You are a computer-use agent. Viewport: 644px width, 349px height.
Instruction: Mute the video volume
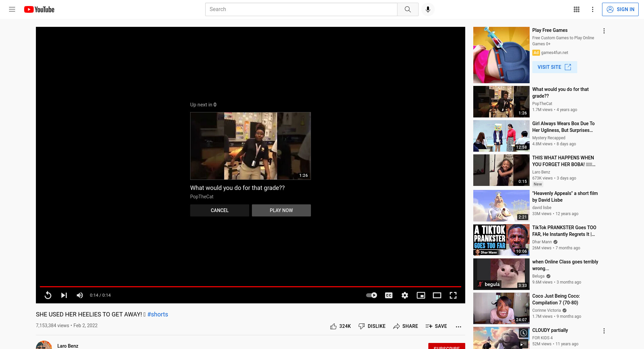coord(80,295)
